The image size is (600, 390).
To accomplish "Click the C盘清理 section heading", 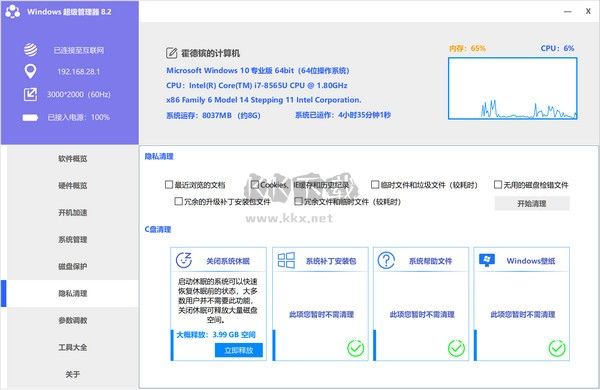I will (158, 229).
